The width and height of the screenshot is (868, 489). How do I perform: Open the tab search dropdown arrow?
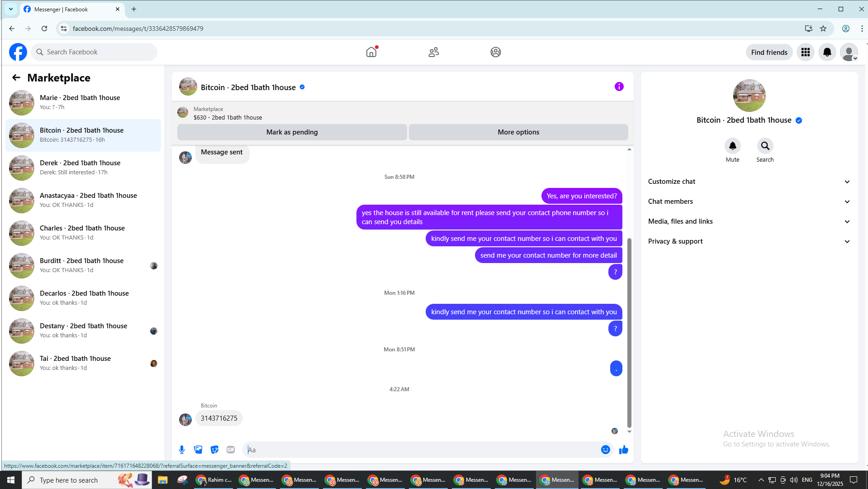coord(11,9)
